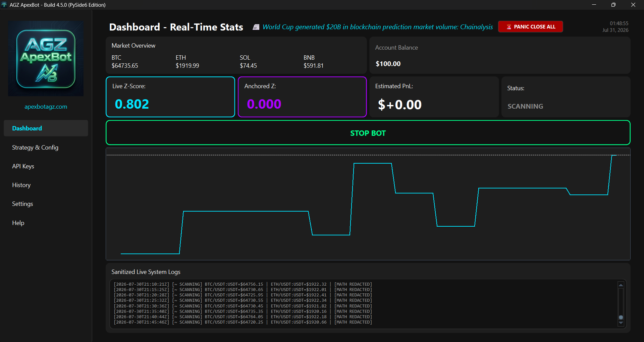
Task: Click the Estimated PnL value $+0.00
Action: 399,105
